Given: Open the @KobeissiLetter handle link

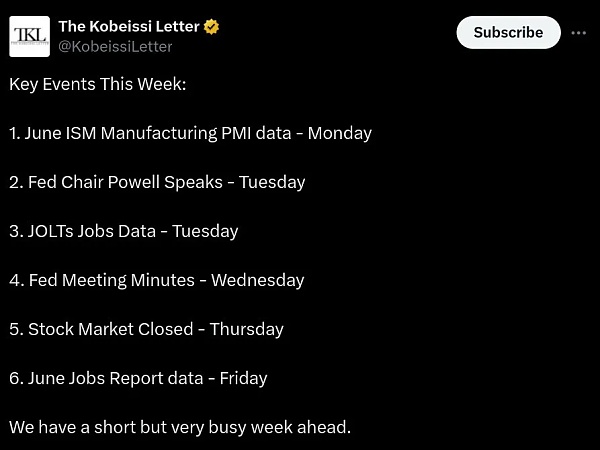Looking at the screenshot, I should [x=115, y=47].
